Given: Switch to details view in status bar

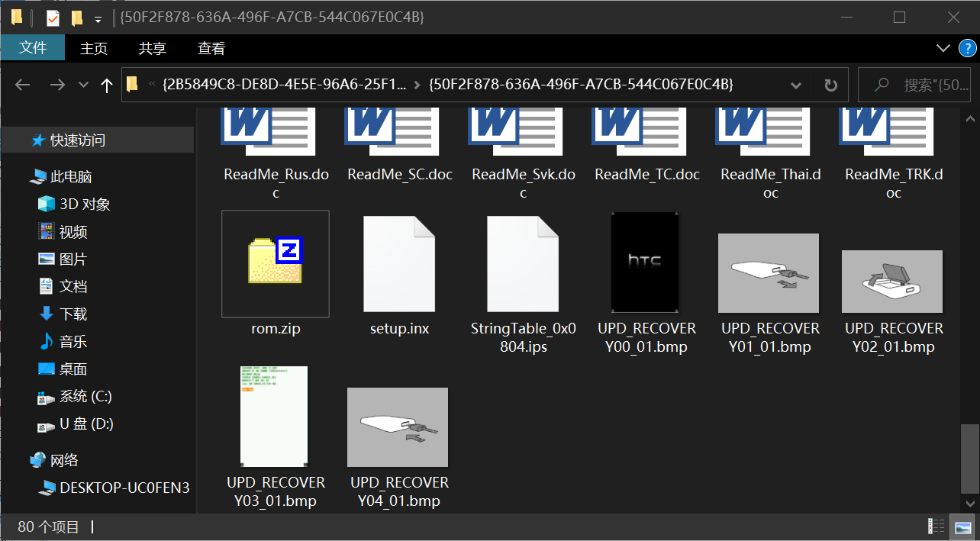Looking at the screenshot, I should point(936,527).
